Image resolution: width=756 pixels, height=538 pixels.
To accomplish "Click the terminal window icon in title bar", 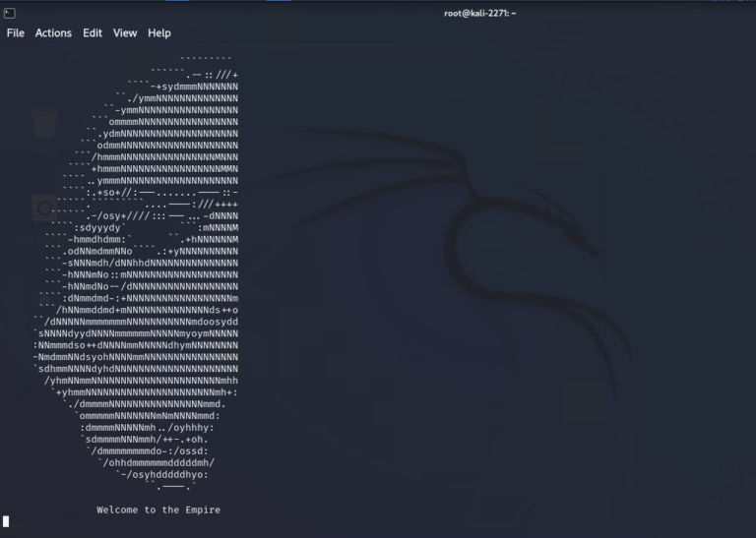I will point(10,14).
